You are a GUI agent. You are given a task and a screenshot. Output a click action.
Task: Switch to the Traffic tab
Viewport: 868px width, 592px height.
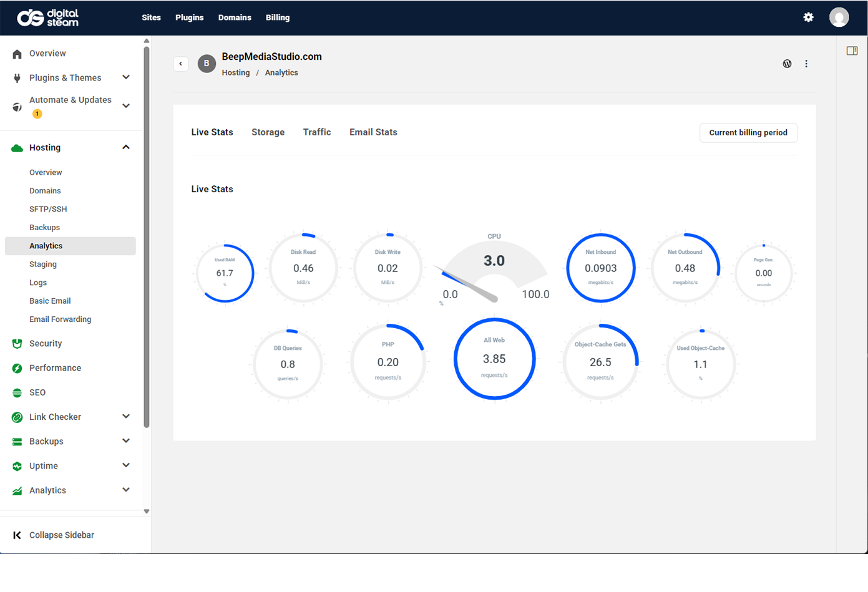pyautogui.click(x=316, y=132)
